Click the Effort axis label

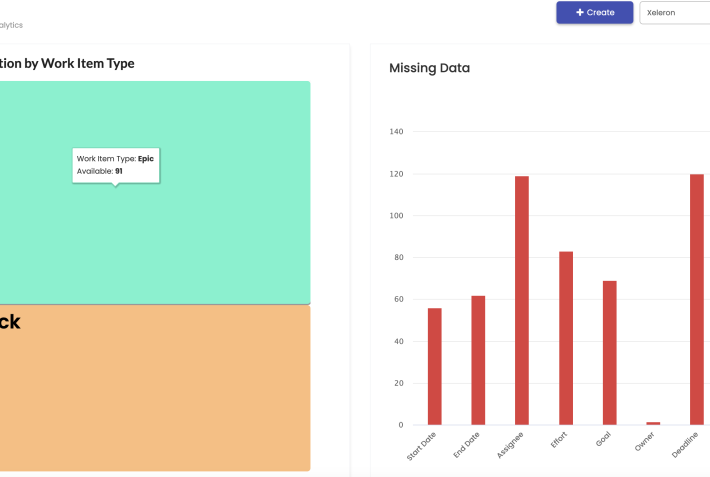click(x=559, y=440)
